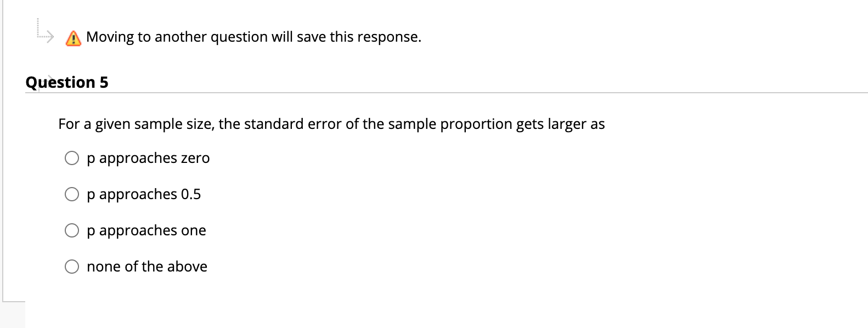This screenshot has width=868, height=328.
Task: Click the gray corner box at bottom left
Action: tap(12, 315)
